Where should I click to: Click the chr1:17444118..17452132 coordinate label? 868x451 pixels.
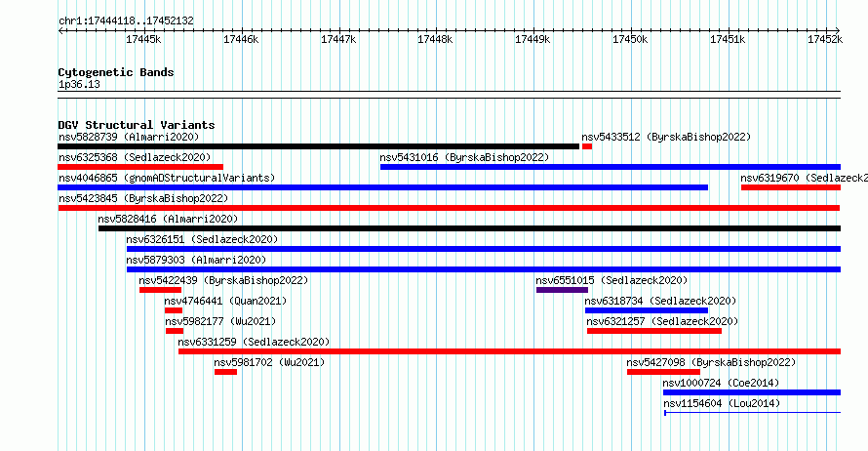click(x=126, y=21)
